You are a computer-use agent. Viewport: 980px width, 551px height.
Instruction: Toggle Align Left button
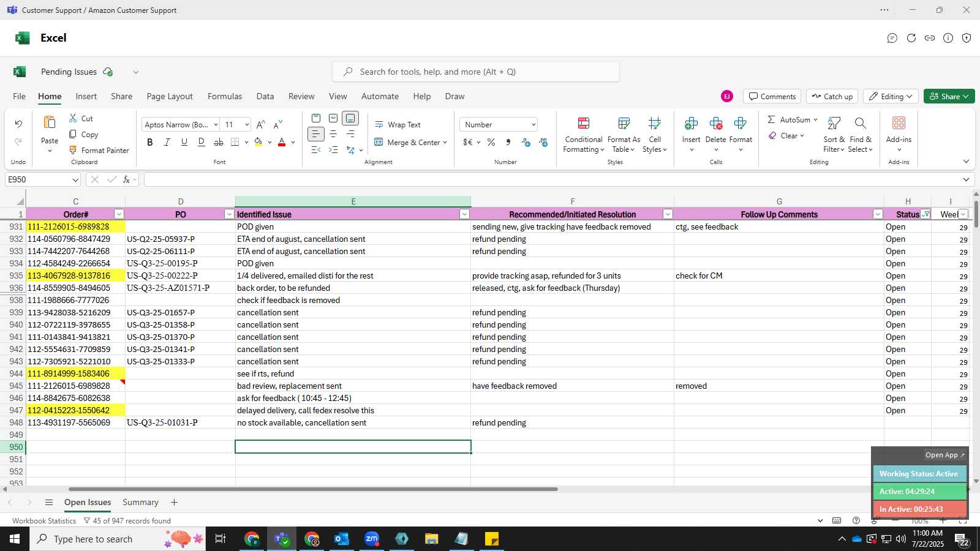pyautogui.click(x=316, y=134)
